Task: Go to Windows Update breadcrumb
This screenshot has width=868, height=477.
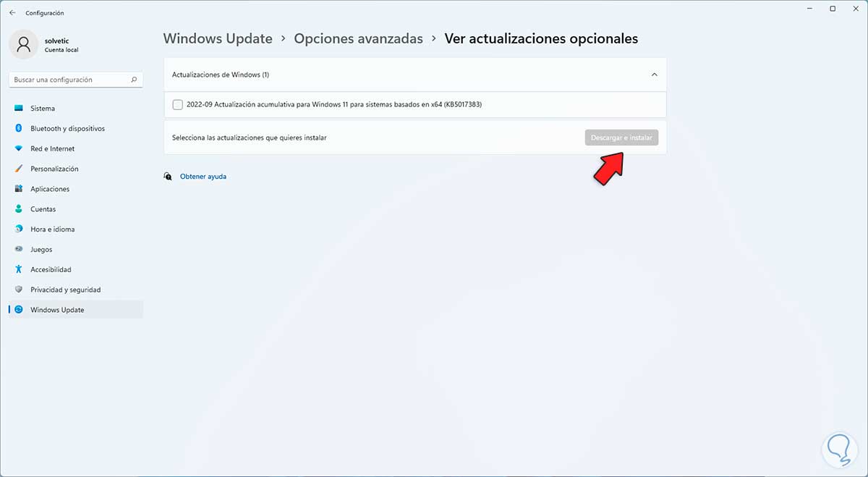Action: click(218, 39)
